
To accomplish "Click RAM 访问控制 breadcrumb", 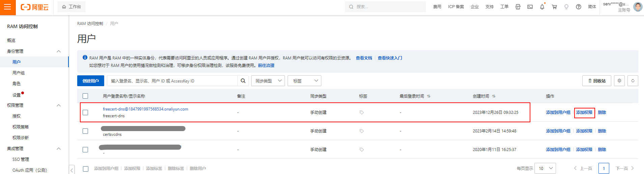I will coord(90,24).
